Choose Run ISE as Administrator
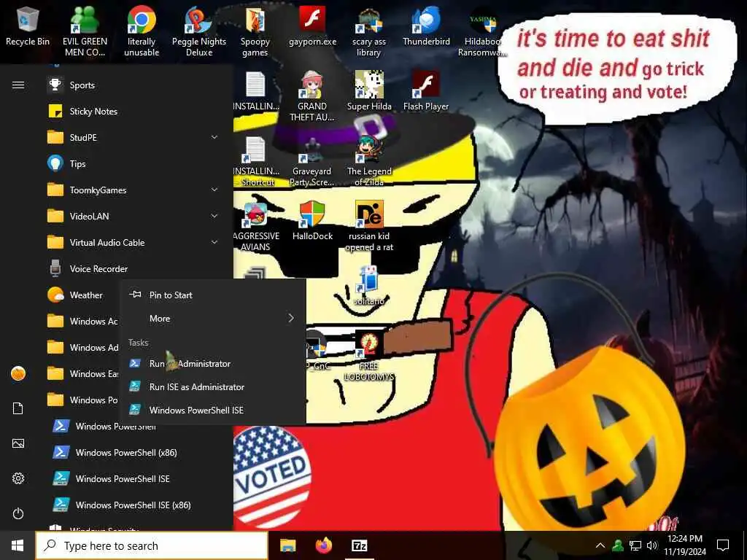Image resolution: width=747 pixels, height=560 pixels. coord(213,386)
